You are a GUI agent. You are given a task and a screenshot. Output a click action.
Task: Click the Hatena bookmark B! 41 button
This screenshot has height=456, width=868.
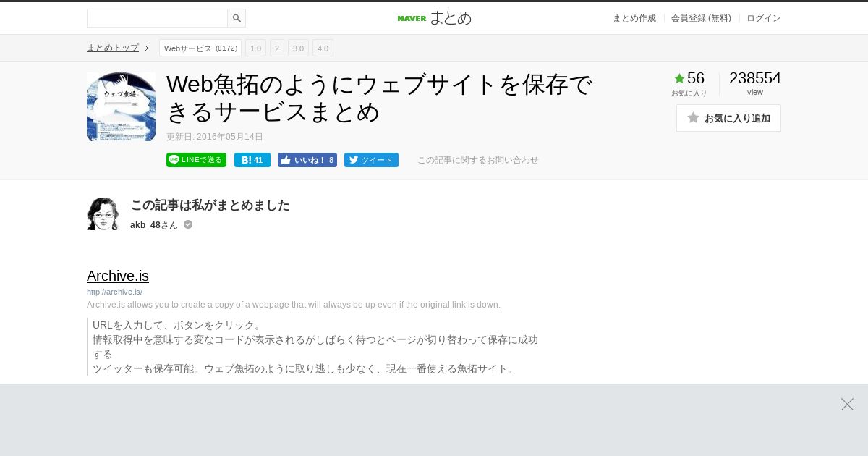pyautogui.click(x=252, y=160)
